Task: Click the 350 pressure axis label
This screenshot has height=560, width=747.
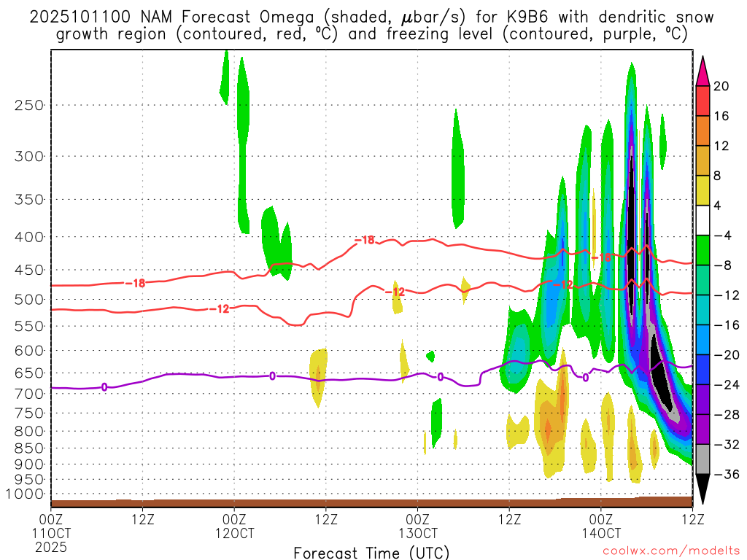Action: pos(29,199)
